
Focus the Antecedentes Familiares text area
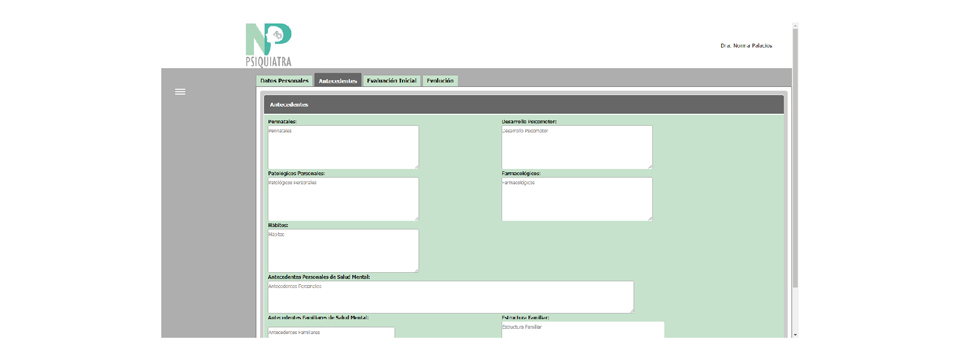pyautogui.click(x=331, y=332)
